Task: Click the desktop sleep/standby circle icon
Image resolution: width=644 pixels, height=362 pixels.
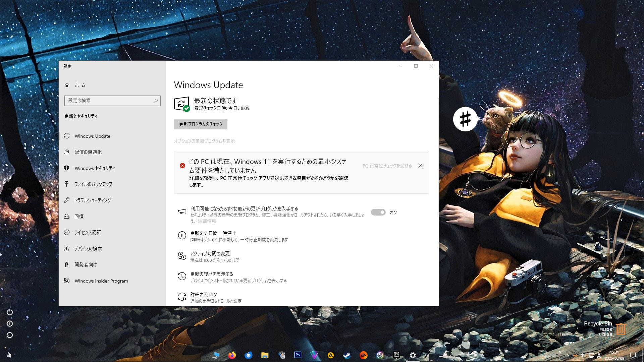Action: 10,324
